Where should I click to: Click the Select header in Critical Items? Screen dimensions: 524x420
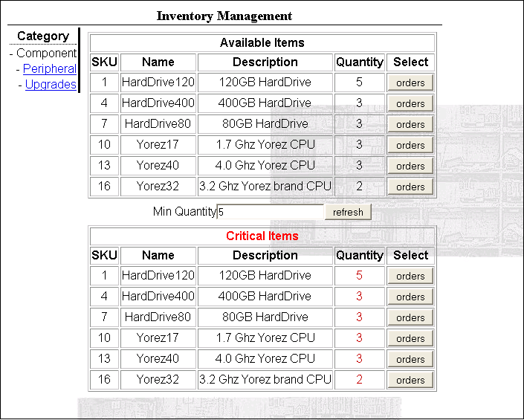(x=411, y=255)
